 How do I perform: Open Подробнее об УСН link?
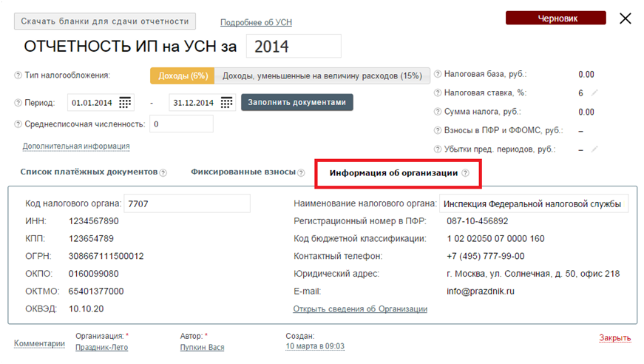(256, 23)
